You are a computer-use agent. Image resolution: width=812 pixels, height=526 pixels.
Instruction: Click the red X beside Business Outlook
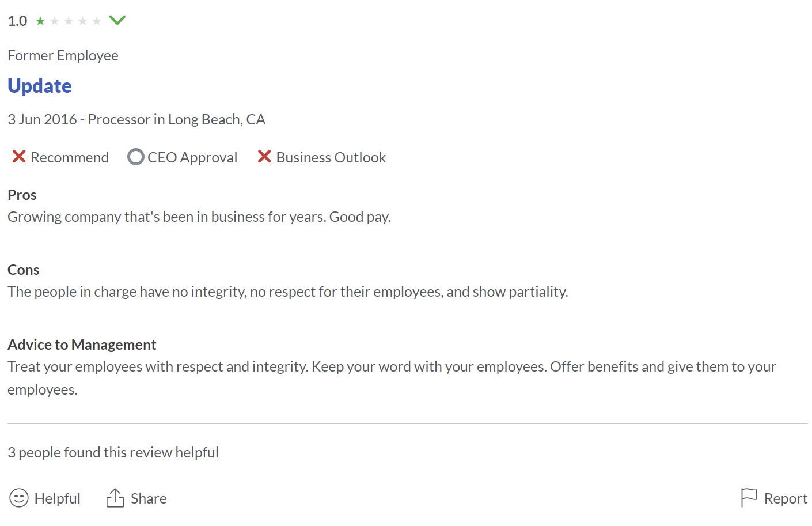[264, 157]
